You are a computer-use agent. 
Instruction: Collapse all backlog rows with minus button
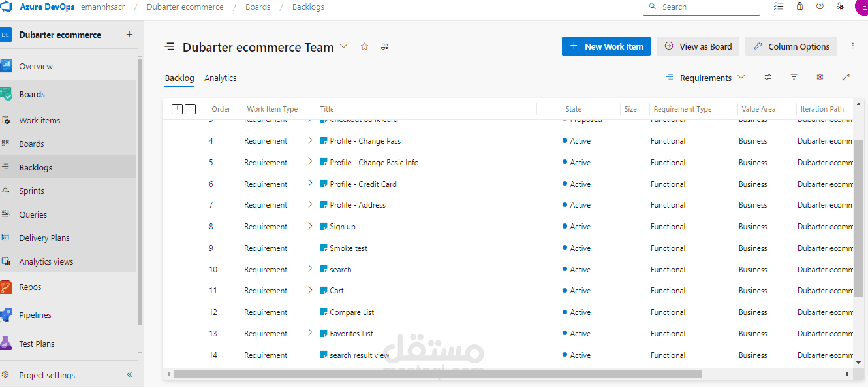(x=190, y=109)
